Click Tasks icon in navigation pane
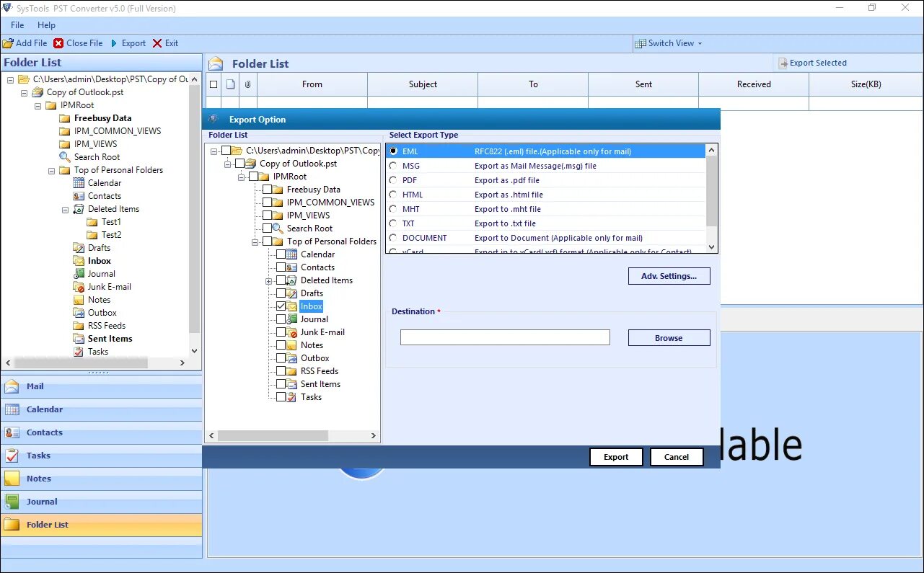 click(x=12, y=456)
